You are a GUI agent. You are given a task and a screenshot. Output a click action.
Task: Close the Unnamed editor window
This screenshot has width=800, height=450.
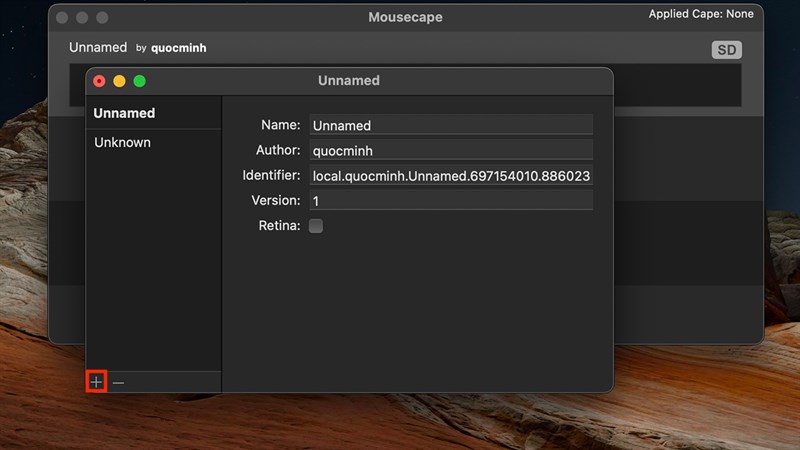pos(99,81)
